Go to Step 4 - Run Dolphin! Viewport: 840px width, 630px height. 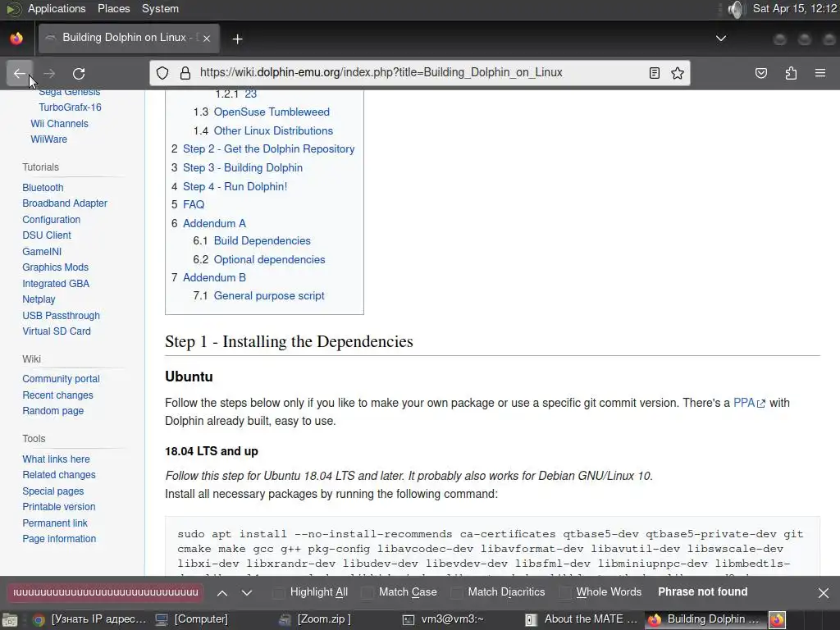pyautogui.click(x=235, y=186)
